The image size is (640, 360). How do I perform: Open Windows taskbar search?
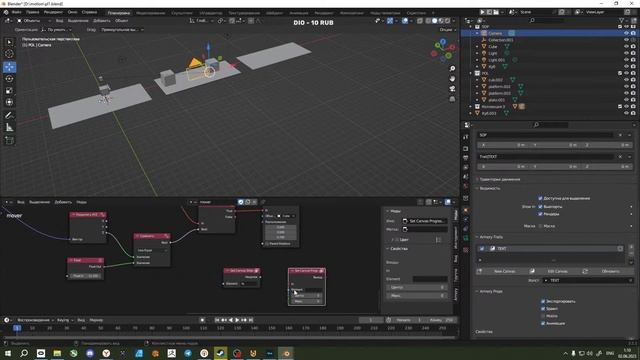[24, 353]
